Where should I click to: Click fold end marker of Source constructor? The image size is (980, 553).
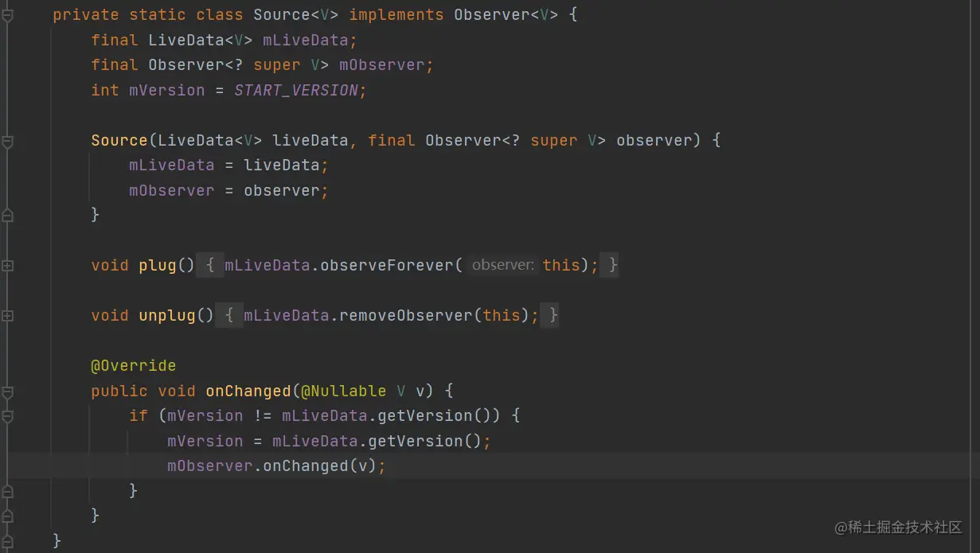(x=8, y=215)
